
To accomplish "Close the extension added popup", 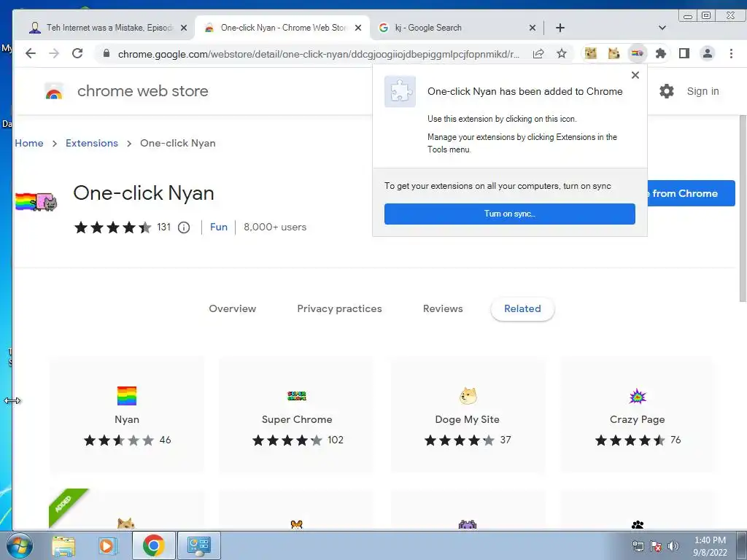I will point(635,75).
